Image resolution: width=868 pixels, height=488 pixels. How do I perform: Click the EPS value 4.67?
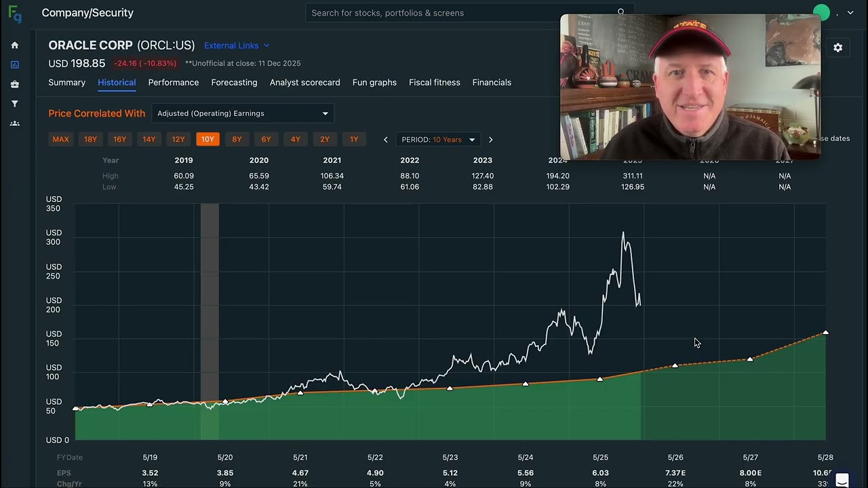300,473
